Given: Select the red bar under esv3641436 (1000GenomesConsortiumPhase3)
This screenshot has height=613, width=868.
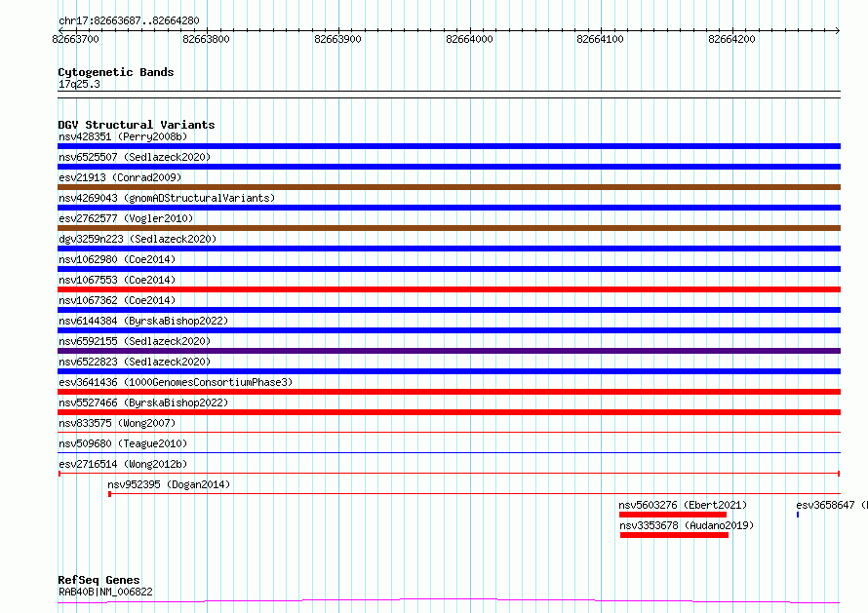Looking at the screenshot, I should coord(449,392).
